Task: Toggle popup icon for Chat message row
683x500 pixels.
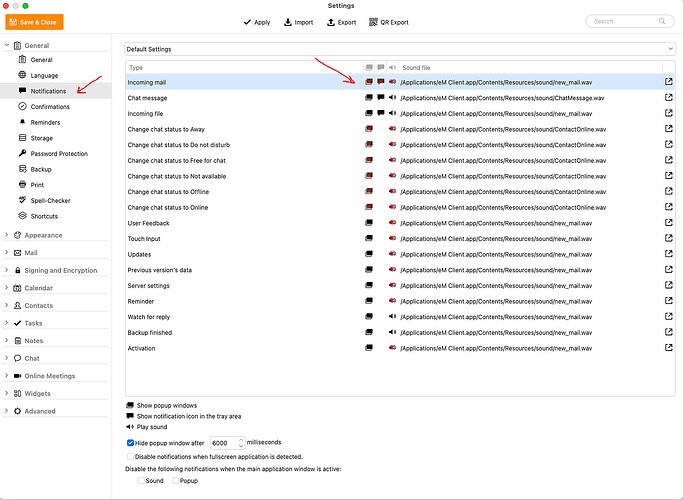Action: tap(369, 98)
